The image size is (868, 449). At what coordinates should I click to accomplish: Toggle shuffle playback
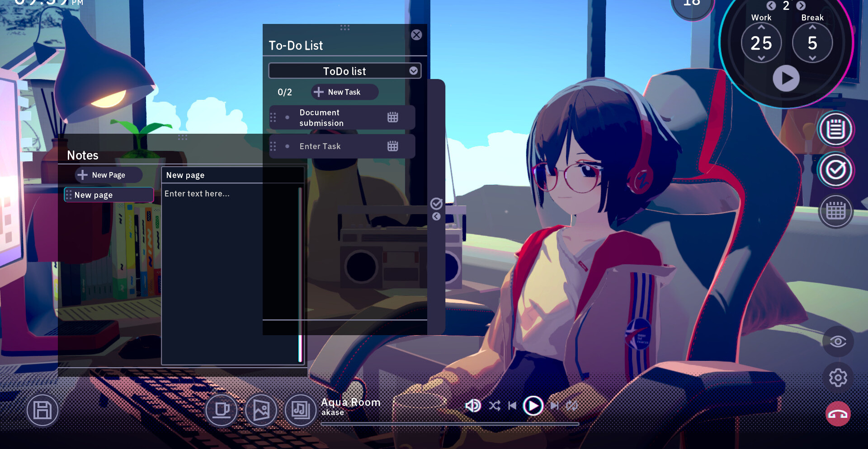pyautogui.click(x=494, y=406)
